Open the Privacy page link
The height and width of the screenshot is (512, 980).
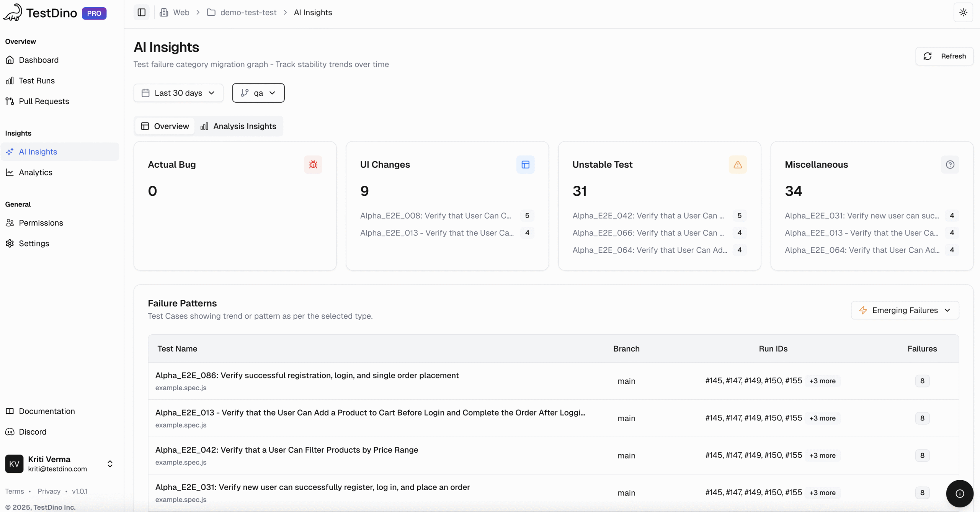(49, 491)
